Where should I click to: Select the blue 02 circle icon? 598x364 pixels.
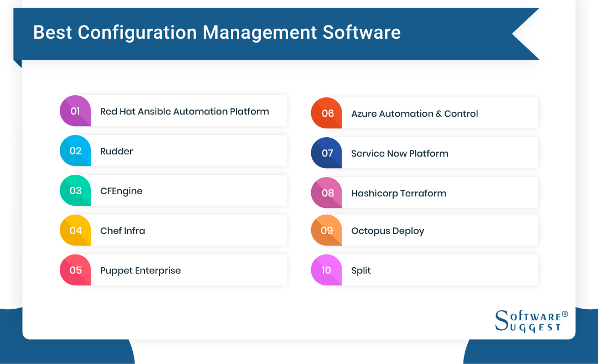(x=75, y=150)
